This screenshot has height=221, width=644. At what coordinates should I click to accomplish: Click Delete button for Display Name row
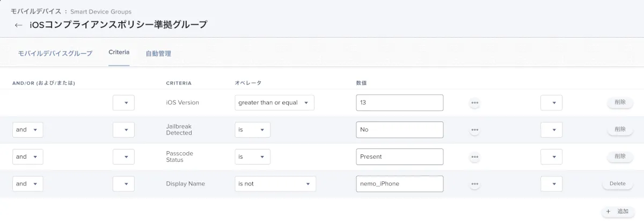coord(618,184)
